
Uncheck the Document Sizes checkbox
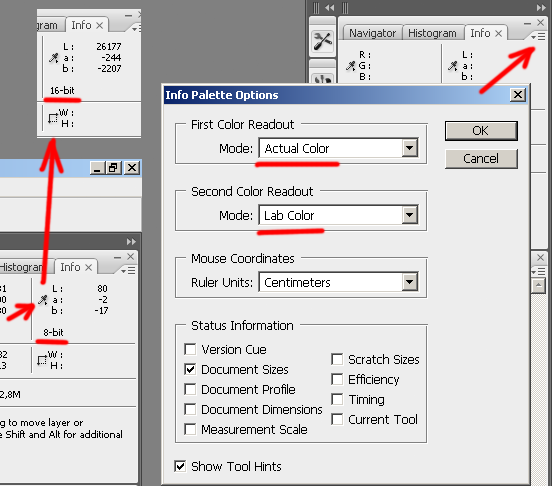190,369
